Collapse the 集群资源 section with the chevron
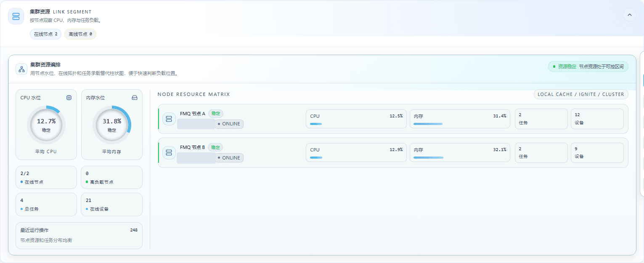Screen dimensions: 644x263 629,15
